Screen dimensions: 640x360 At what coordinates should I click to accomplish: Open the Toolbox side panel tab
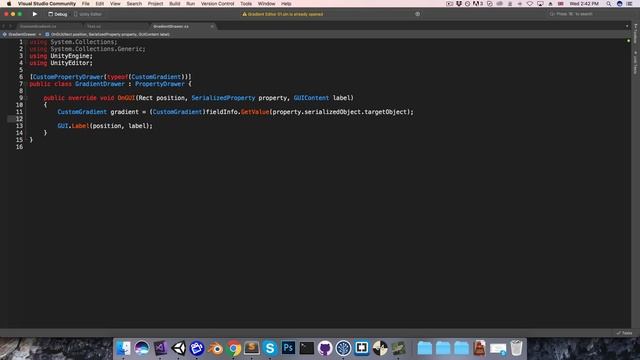(636, 33)
